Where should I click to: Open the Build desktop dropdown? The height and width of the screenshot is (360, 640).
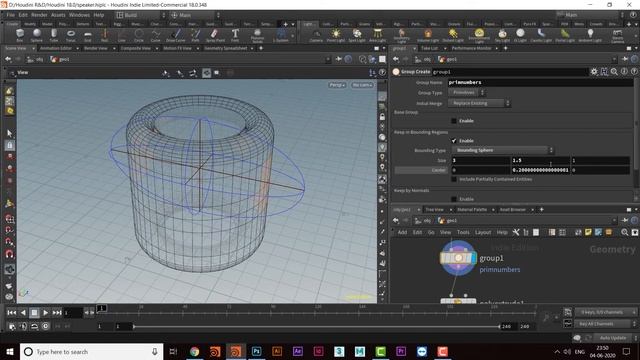[141, 15]
